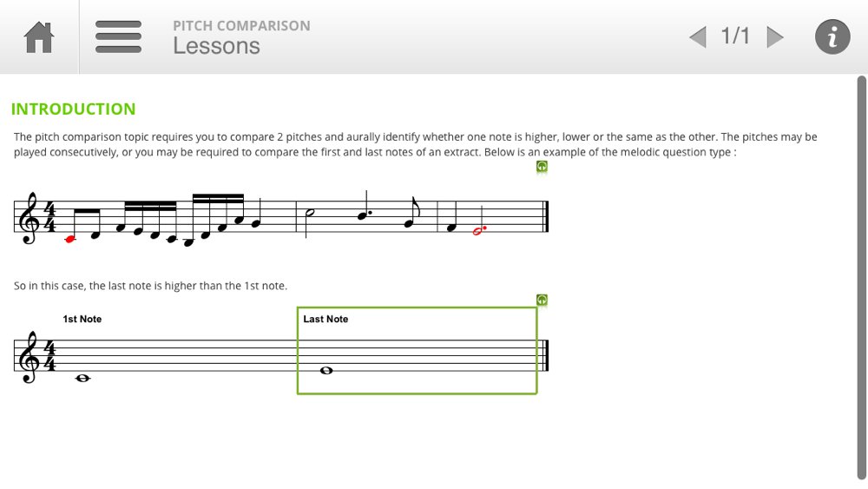The image size is (868, 489).
Task: Click the "Last Note" label
Action: click(325, 319)
